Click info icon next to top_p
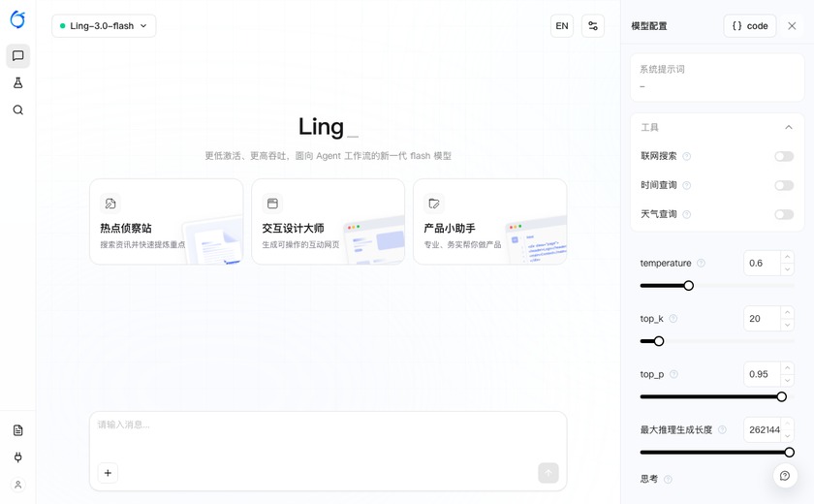 tap(673, 374)
